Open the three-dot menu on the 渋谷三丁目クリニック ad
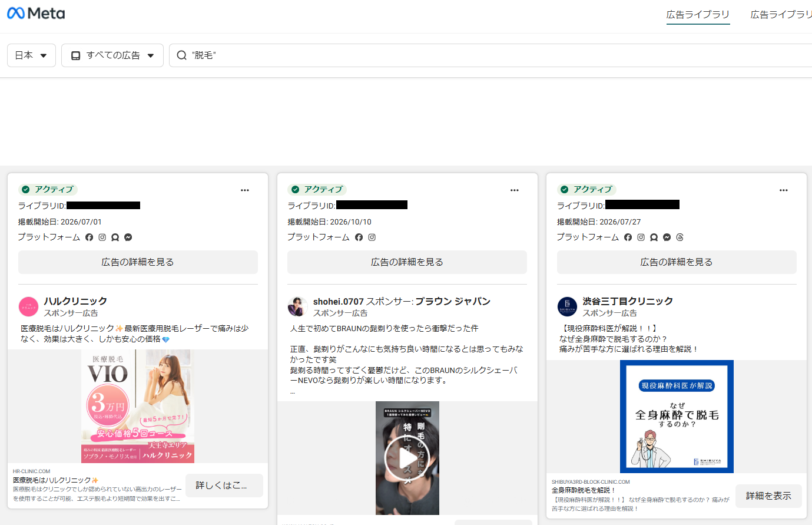The width and height of the screenshot is (812, 525). point(784,190)
